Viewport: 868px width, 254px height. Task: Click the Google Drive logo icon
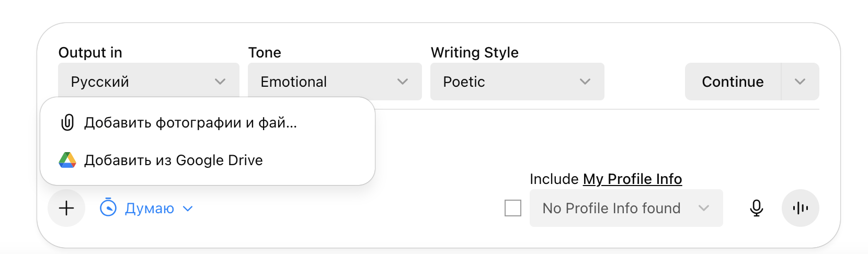67,160
